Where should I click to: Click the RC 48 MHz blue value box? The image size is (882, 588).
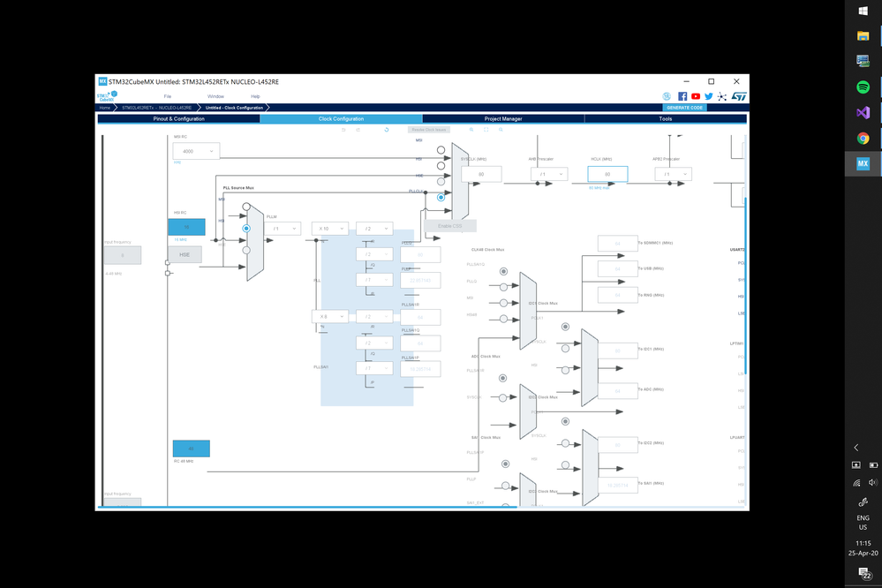tap(192, 449)
